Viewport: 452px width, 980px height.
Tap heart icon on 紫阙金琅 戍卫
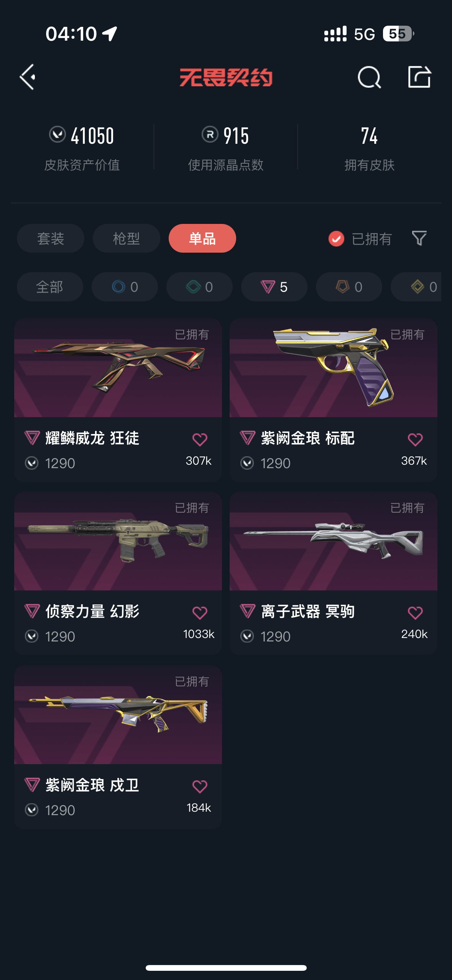[200, 786]
